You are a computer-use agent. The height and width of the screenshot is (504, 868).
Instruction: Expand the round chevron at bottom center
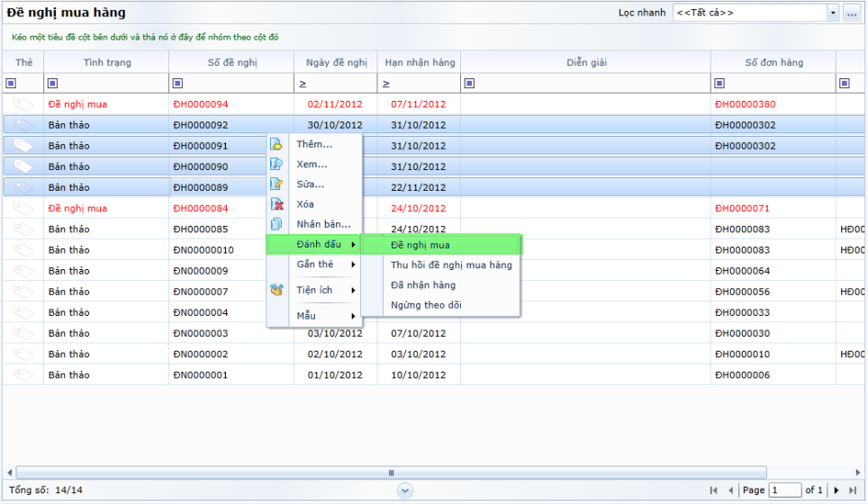(405, 490)
